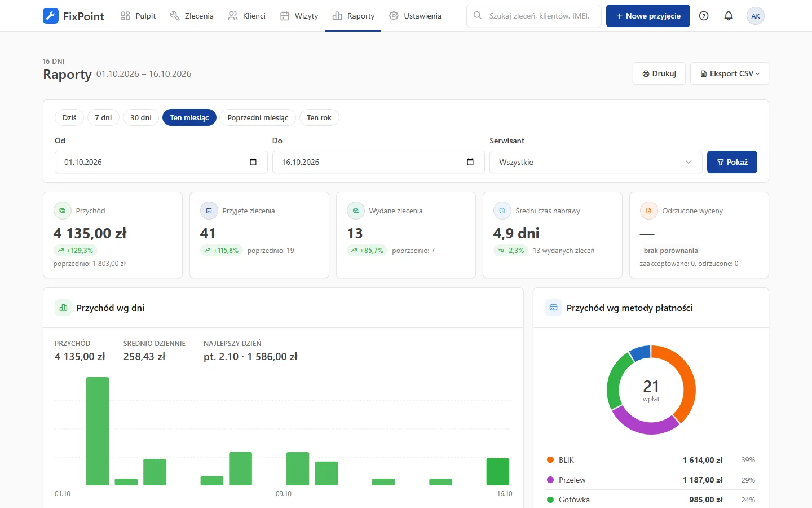This screenshot has height=508, width=812.
Task: Click the 16.10 revenue bar
Action: coord(498,472)
